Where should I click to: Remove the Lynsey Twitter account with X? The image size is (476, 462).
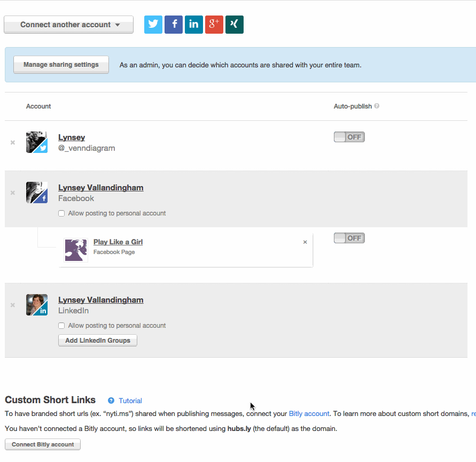(x=13, y=143)
